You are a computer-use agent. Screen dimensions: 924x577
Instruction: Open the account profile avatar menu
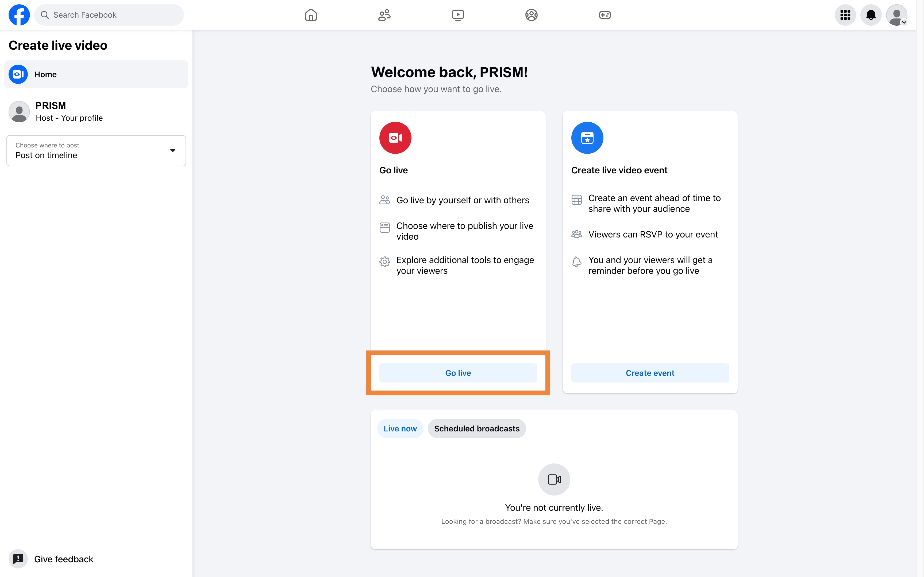pyautogui.click(x=896, y=15)
